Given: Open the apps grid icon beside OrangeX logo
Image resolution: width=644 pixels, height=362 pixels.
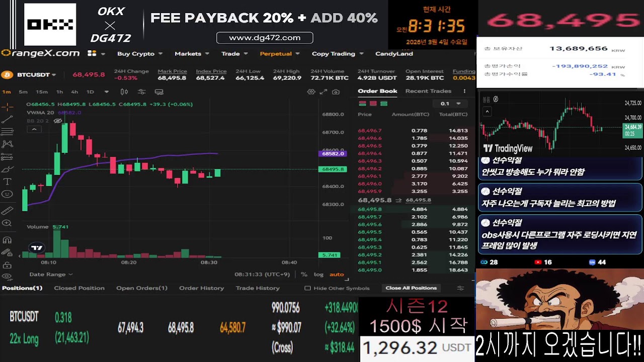Looking at the screenshot, I should 92,53.
